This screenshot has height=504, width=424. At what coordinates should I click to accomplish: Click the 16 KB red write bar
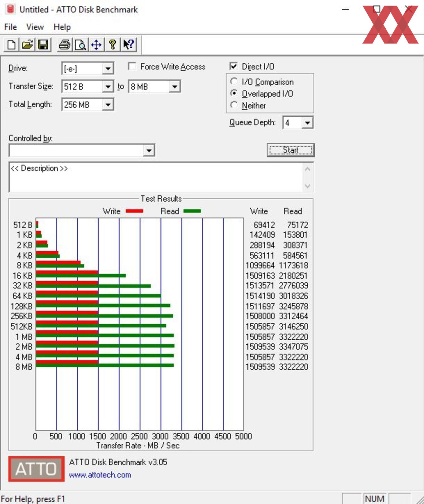(67, 272)
